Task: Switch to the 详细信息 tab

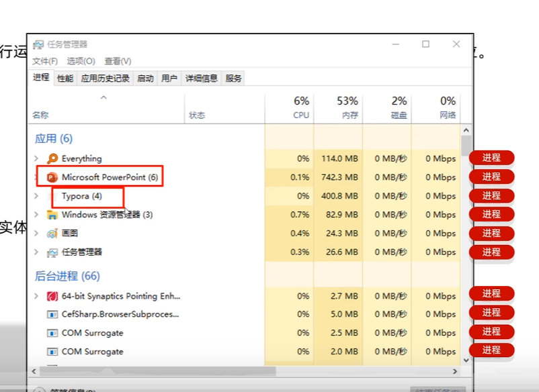Action: (x=202, y=79)
